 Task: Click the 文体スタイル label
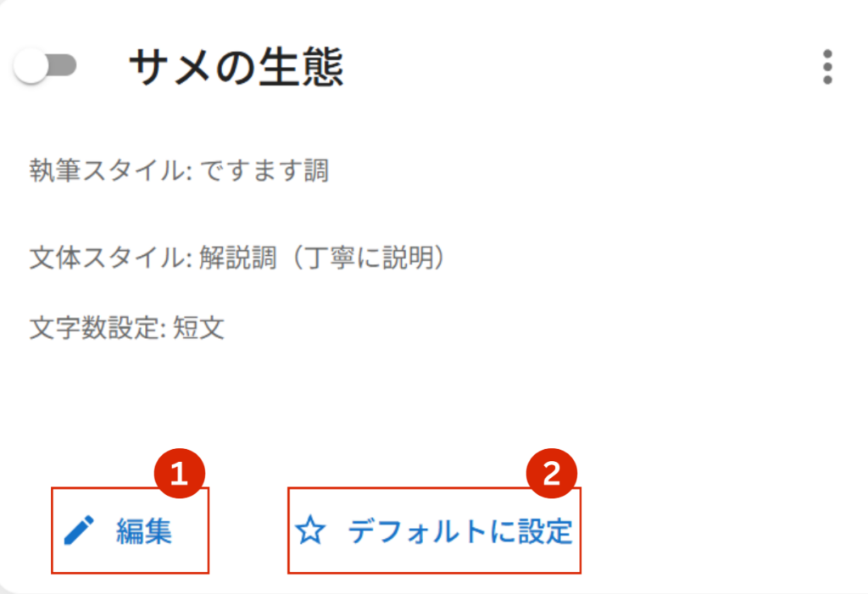coord(108,258)
